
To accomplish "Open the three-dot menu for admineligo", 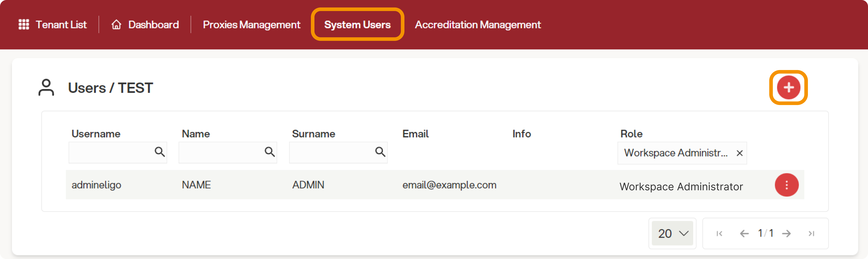I will click(x=786, y=185).
